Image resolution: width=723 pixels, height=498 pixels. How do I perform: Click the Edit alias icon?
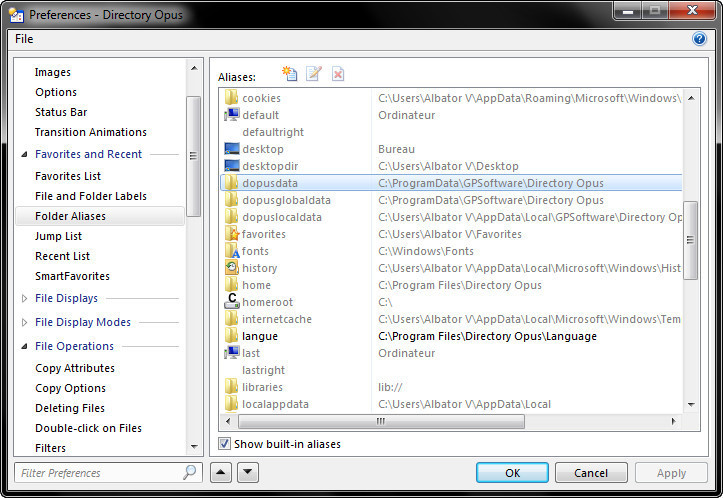314,74
